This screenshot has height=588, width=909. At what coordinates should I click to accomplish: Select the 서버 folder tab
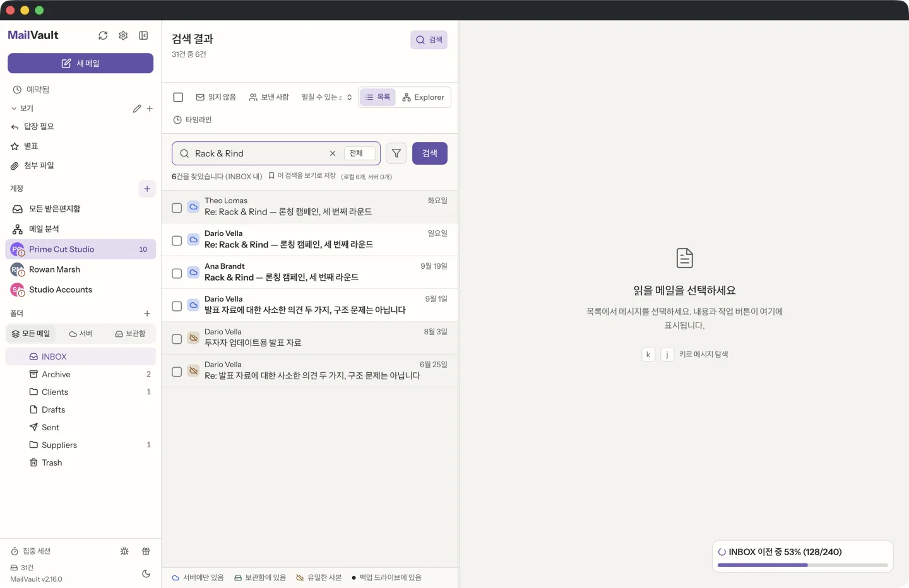[81, 334]
